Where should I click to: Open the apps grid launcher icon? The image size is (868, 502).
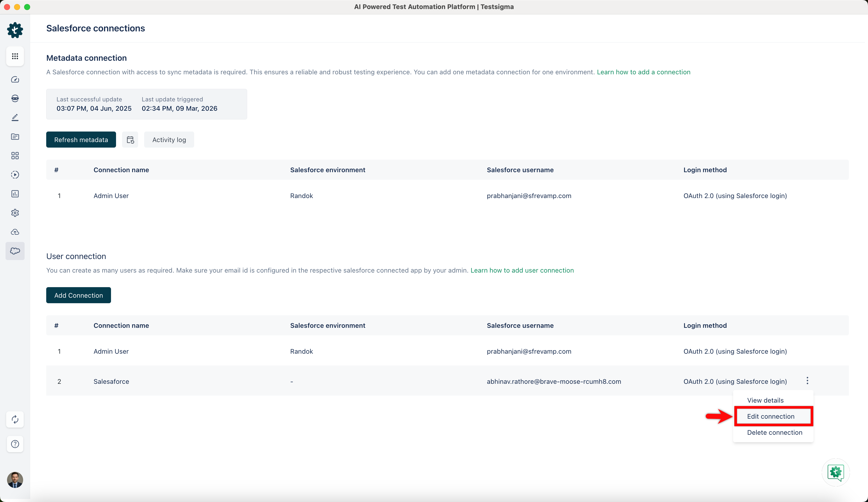[15, 56]
